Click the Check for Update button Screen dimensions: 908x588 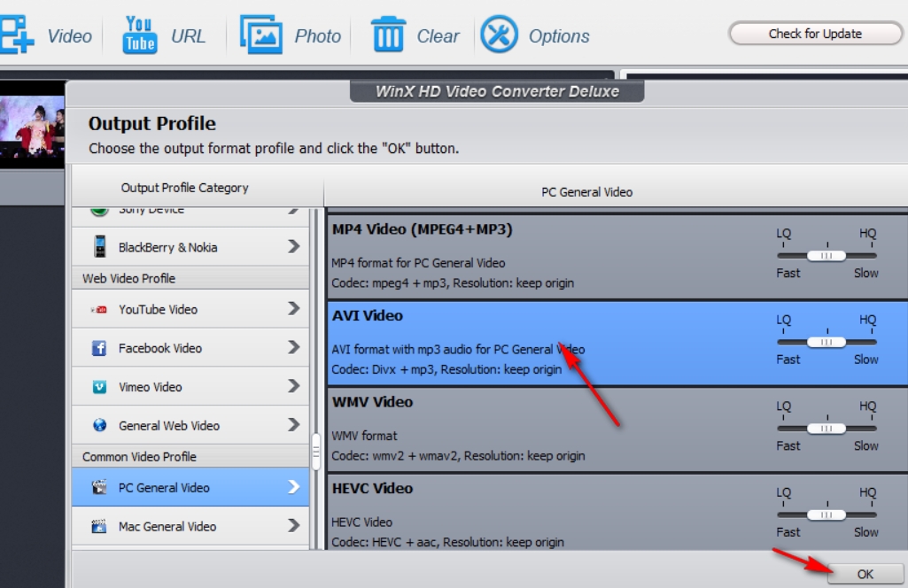tap(815, 34)
